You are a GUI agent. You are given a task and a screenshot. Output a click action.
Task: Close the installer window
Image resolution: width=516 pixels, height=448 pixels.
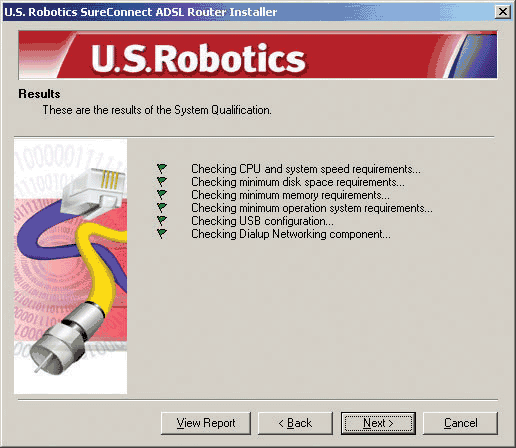[503, 12]
